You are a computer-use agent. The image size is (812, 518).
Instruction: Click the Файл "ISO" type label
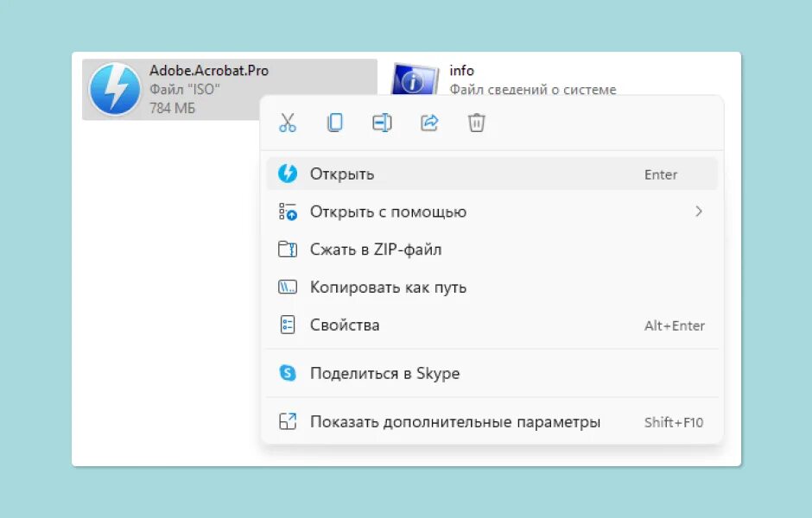click(x=184, y=90)
